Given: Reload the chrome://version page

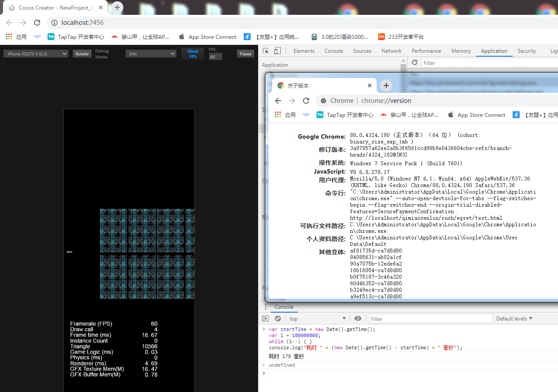Looking at the screenshot, I should [x=306, y=101].
